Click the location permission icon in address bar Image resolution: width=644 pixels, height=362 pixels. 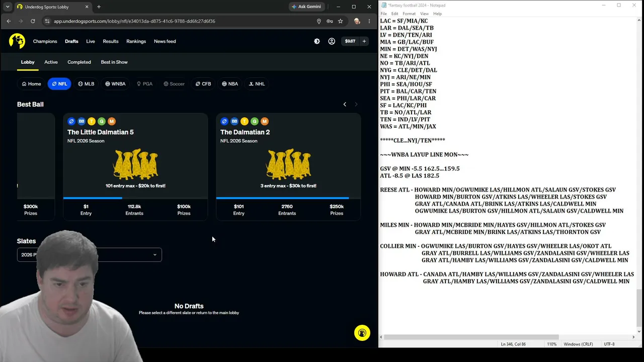[x=318, y=21]
